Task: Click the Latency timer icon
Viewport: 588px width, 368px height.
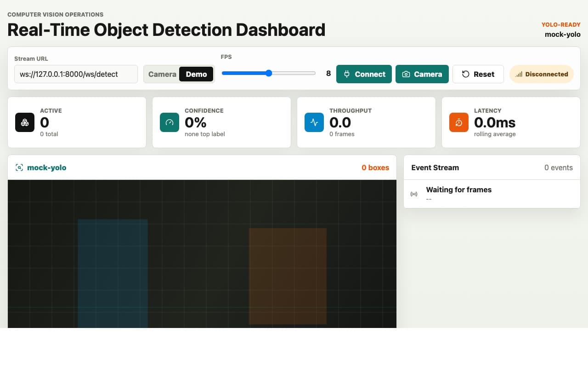Action: pos(459,122)
